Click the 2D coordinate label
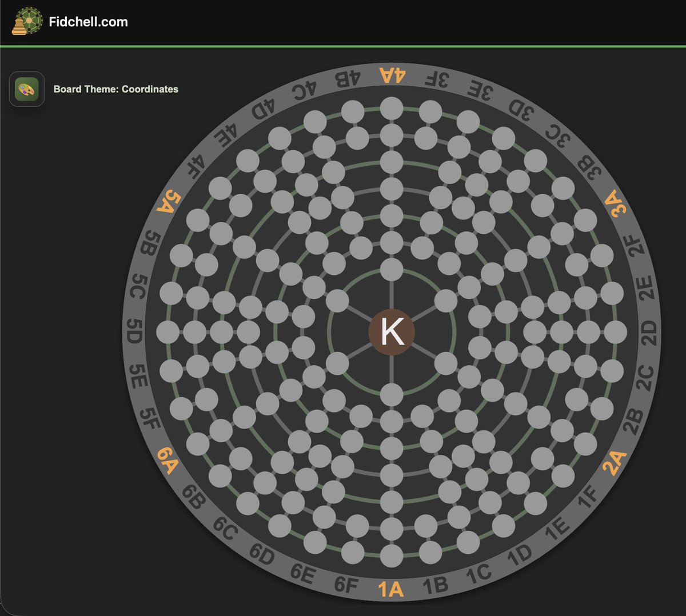Image resolution: width=686 pixels, height=616 pixels. (x=649, y=332)
